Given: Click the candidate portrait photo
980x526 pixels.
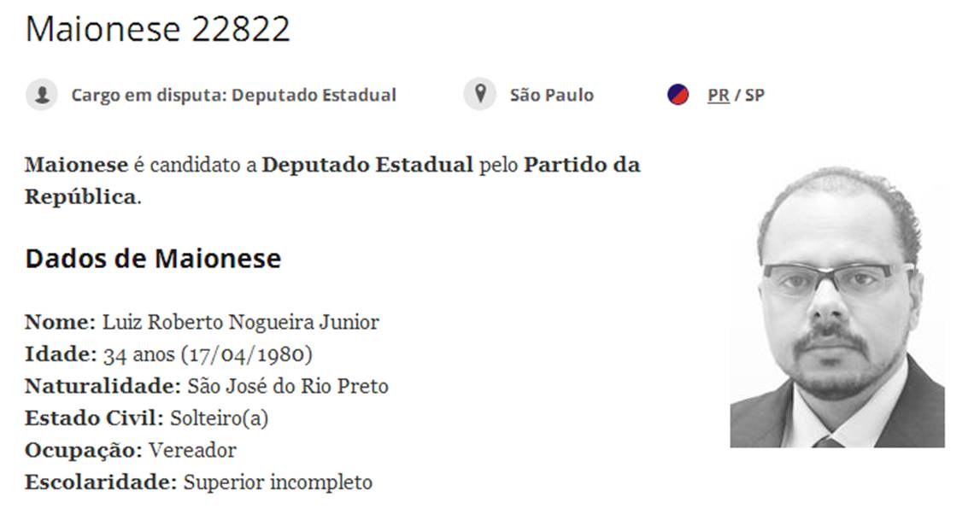Looking at the screenshot, I should (x=836, y=307).
